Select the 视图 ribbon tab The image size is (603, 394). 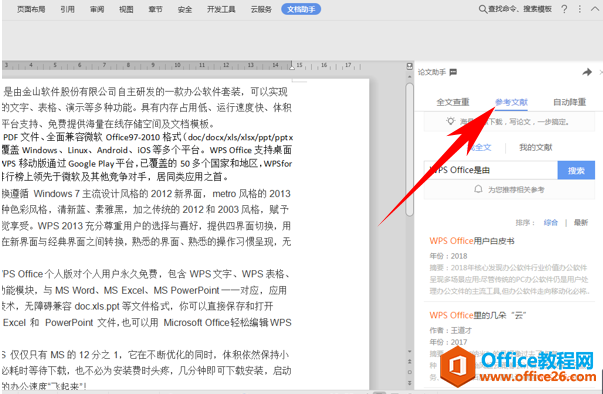(126, 9)
